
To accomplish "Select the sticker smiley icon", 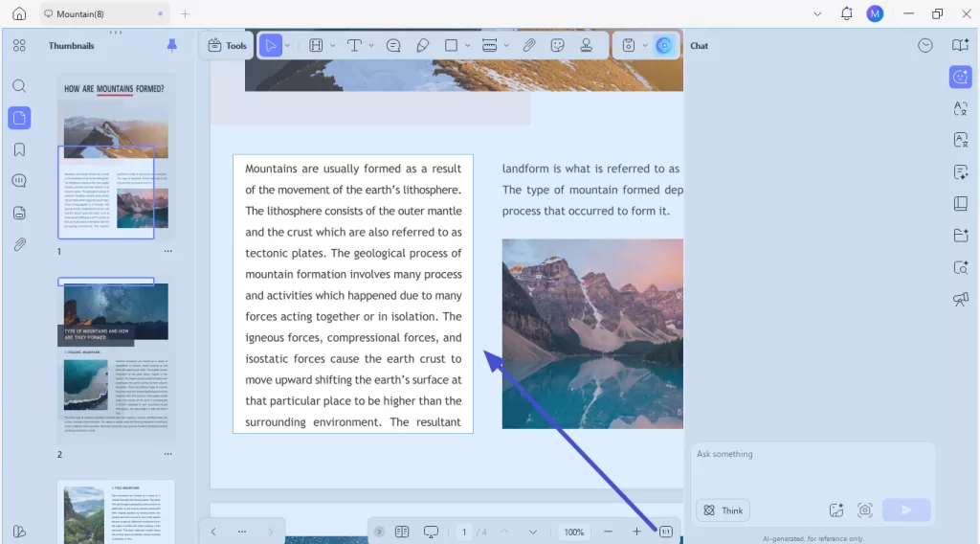I will 557,45.
